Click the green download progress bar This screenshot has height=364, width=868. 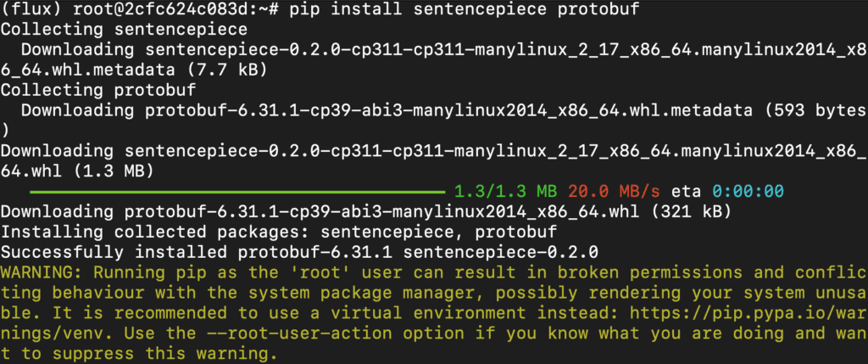click(x=237, y=193)
